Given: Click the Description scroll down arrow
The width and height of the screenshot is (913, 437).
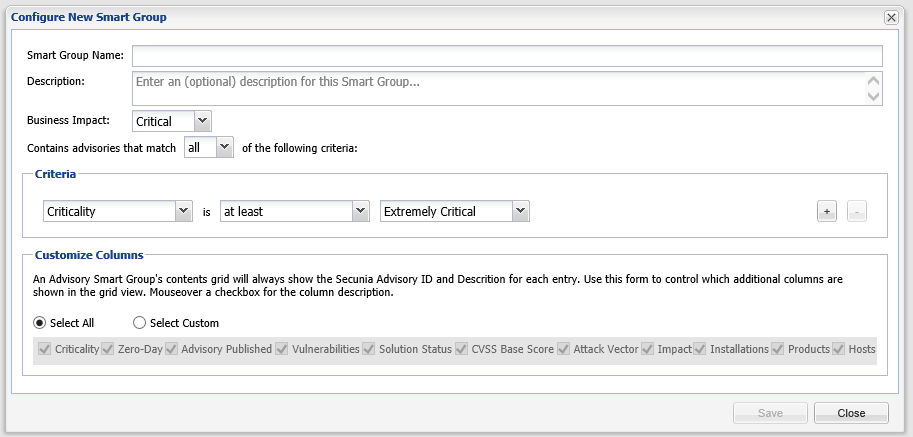Looking at the screenshot, I should 874,97.
